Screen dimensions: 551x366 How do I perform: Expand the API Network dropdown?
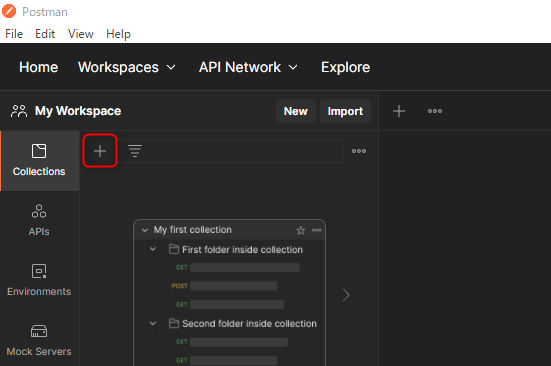[x=248, y=67]
